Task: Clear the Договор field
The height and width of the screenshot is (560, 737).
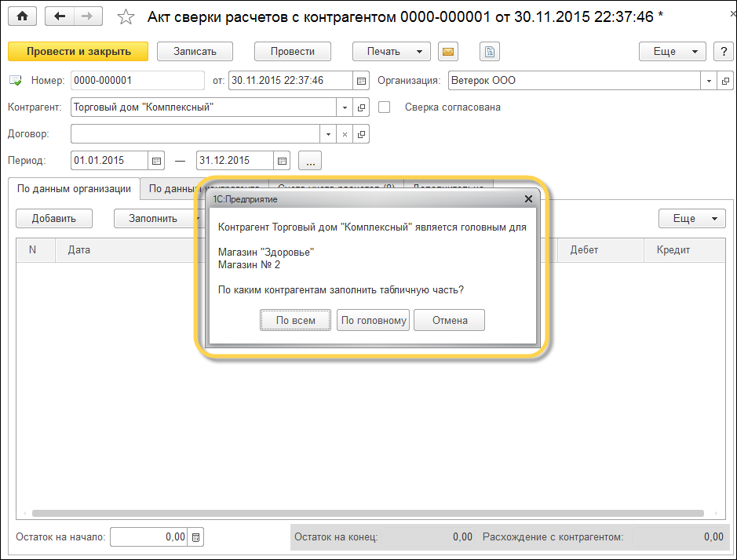Action: [x=345, y=134]
